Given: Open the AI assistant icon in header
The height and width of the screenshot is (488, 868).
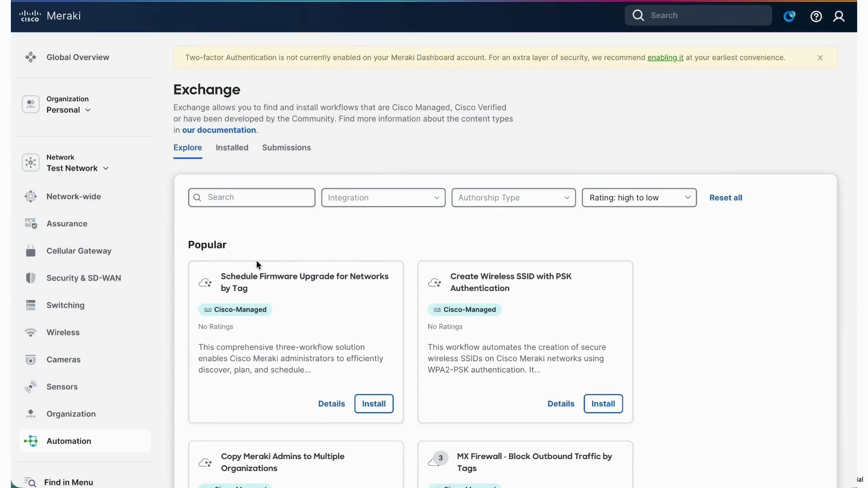Looking at the screenshot, I should coord(789,16).
